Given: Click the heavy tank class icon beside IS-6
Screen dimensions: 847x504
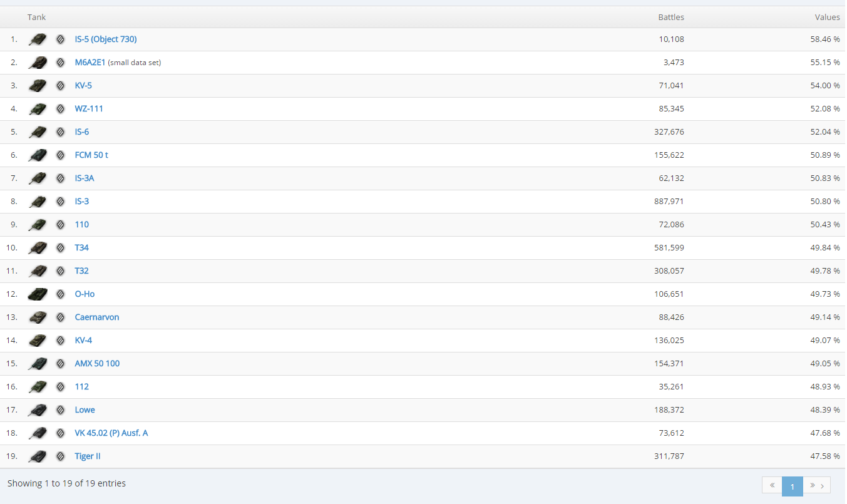Looking at the screenshot, I should click(x=60, y=132).
